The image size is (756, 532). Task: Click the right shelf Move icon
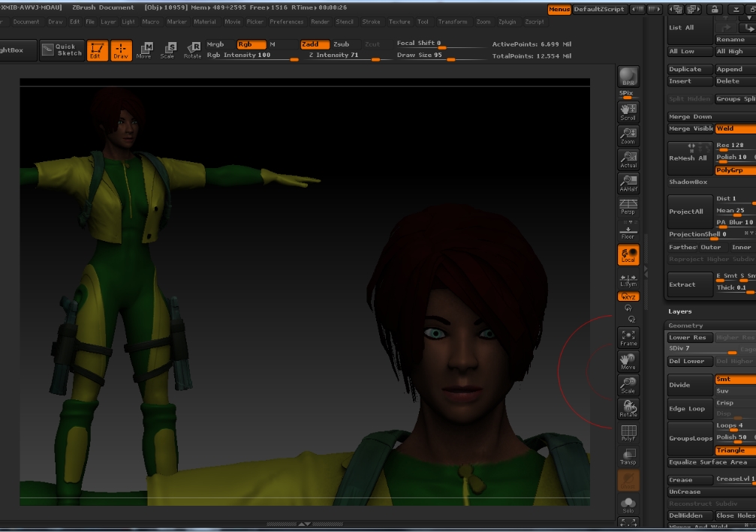628,362
